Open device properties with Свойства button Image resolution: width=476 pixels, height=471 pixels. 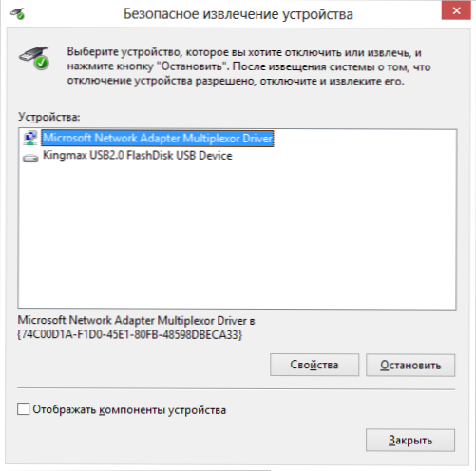pyautogui.click(x=314, y=365)
